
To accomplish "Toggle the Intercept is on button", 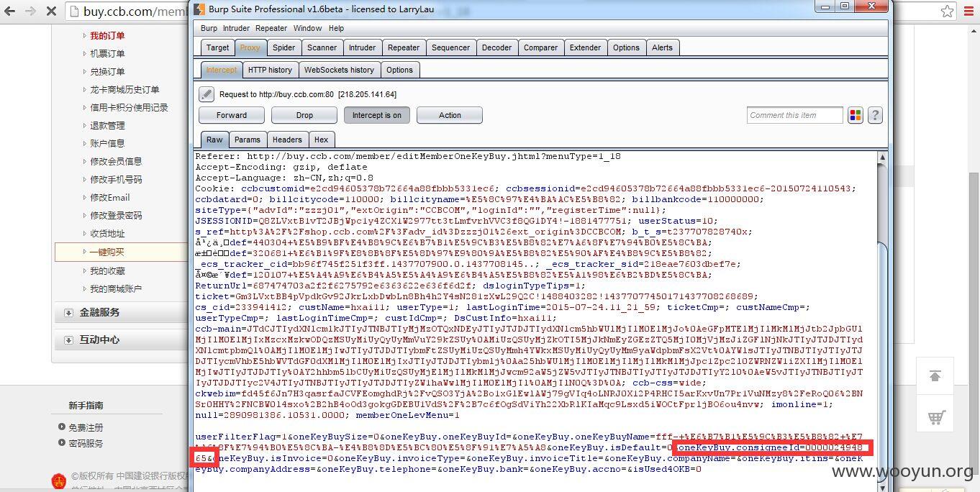I will point(377,115).
